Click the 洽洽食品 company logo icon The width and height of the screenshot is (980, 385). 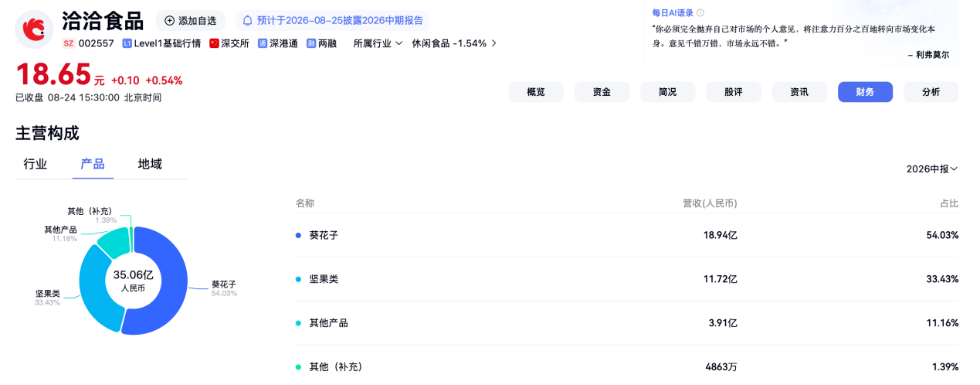tap(33, 29)
